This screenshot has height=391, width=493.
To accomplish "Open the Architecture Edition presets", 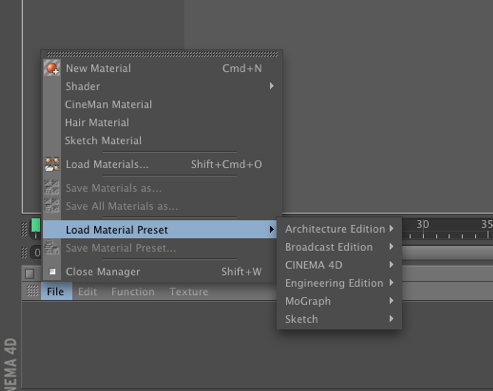I will coord(339,229).
